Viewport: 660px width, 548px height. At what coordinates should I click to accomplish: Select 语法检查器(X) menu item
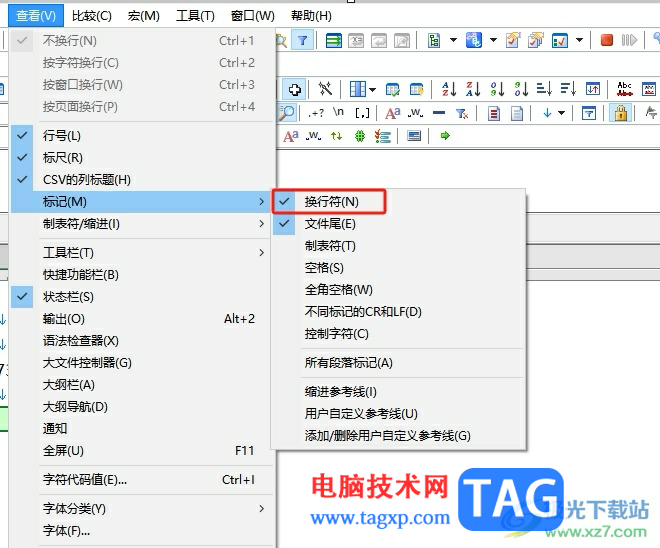(x=142, y=341)
